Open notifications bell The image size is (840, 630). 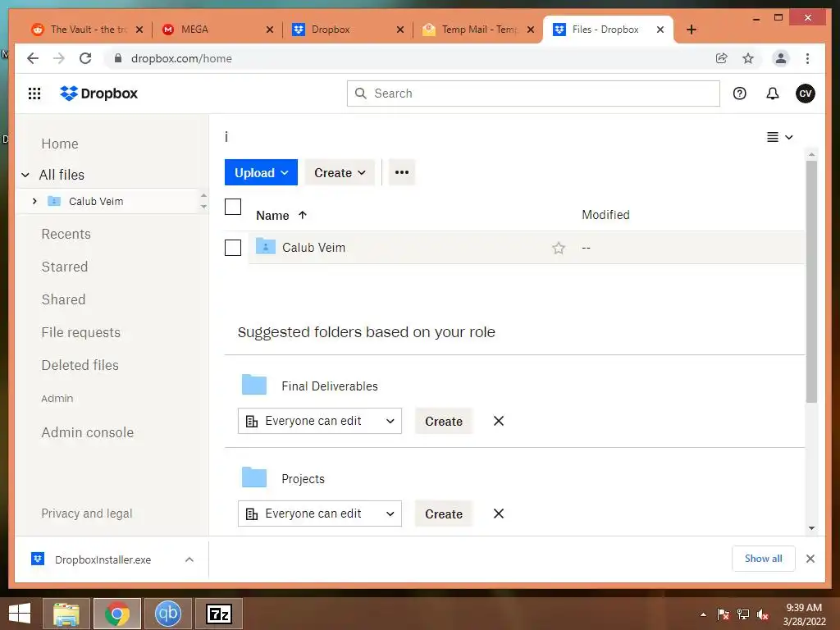tap(772, 94)
